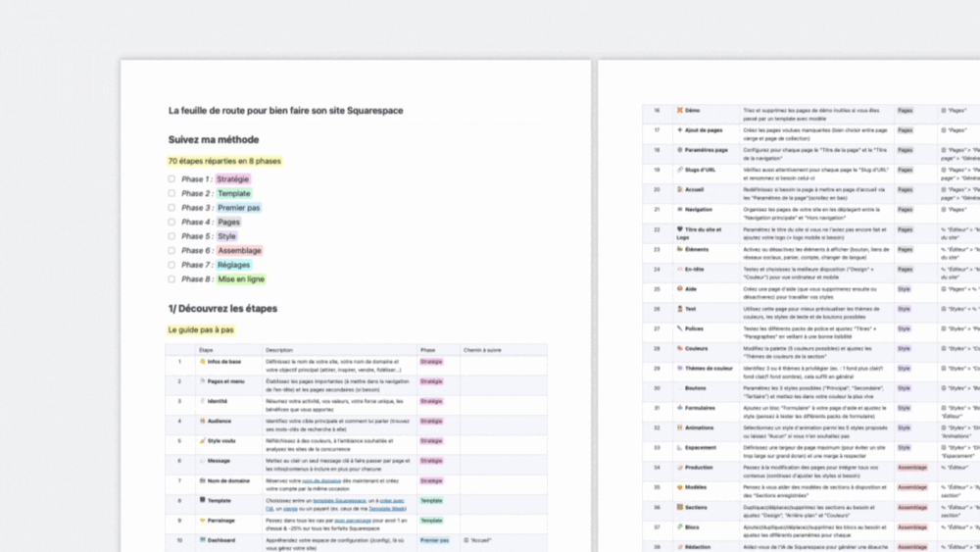Tick the Phase 1 Stratégie checkbox
Viewport: 980px width, 552px height.
tap(171, 178)
